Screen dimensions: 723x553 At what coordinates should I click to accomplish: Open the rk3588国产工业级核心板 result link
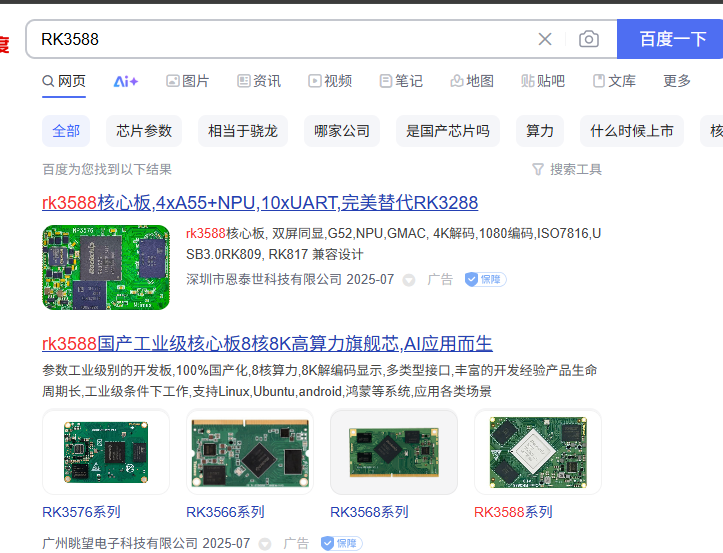(267, 344)
